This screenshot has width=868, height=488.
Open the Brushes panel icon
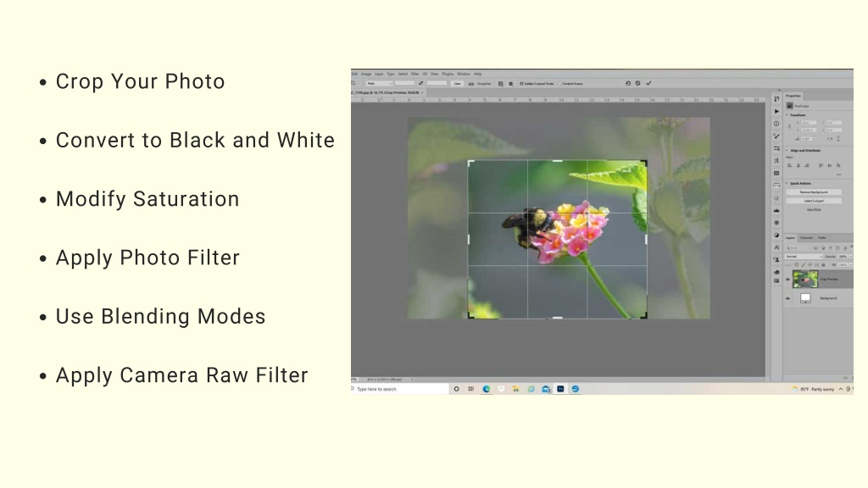776,136
